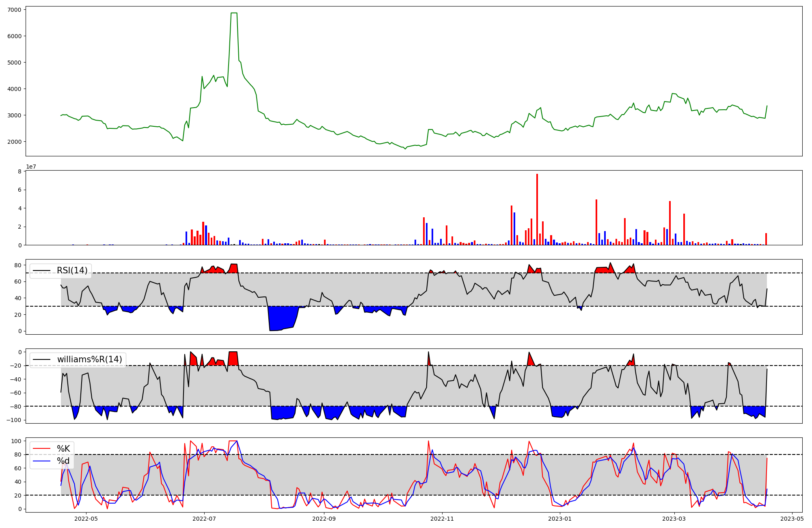
Task: Click the 1e7 exponent label above volume axis
Action: (x=31, y=167)
